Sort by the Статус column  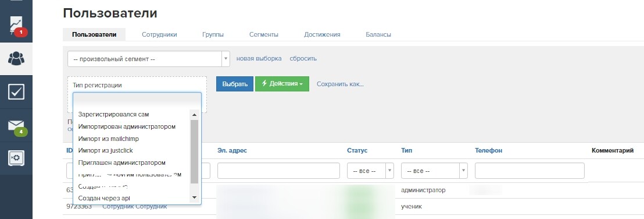click(x=357, y=151)
